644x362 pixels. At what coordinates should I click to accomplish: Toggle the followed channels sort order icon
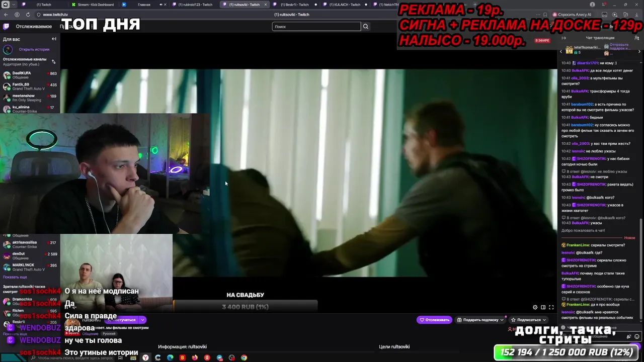53,61
